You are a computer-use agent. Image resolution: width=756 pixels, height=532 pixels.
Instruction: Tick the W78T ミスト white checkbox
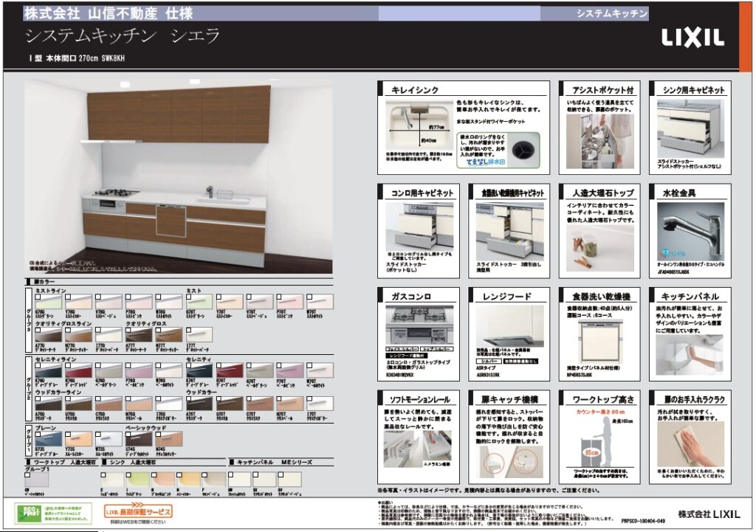[310, 297]
